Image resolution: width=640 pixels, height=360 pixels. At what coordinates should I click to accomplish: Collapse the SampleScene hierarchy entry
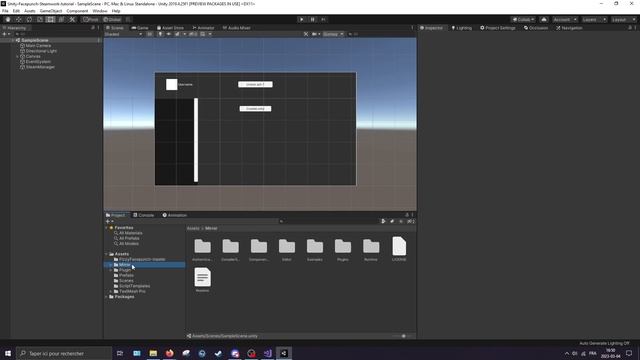pos(13,40)
